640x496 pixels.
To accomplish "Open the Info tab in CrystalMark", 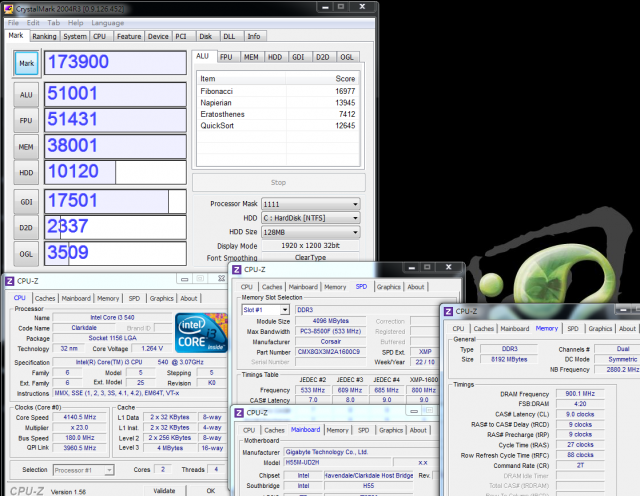I will pos(254,36).
